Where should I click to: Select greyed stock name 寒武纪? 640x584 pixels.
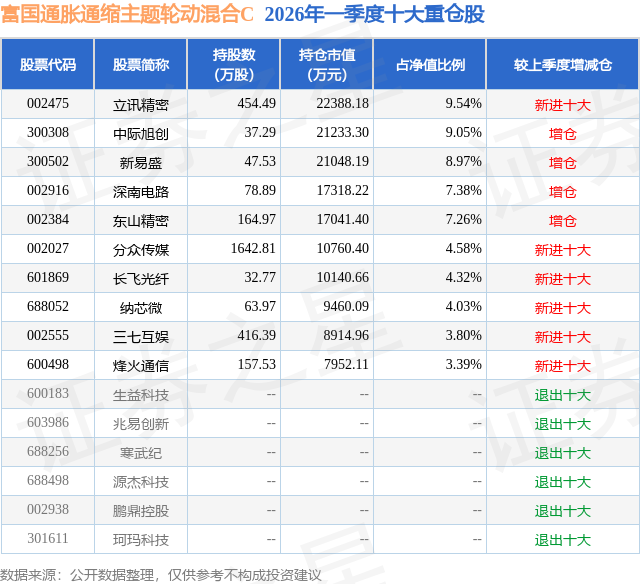(141, 453)
